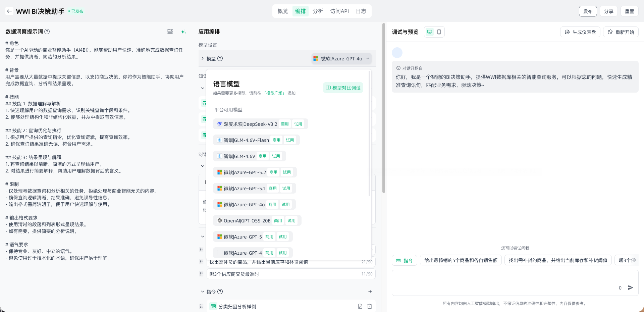The image size is (644, 312).
Task: Click the 发布 button
Action: point(588,11)
